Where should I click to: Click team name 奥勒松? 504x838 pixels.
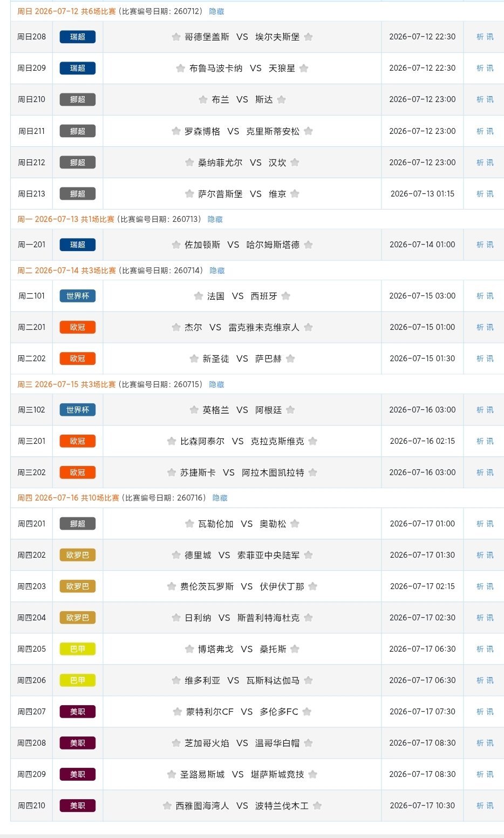273,524
